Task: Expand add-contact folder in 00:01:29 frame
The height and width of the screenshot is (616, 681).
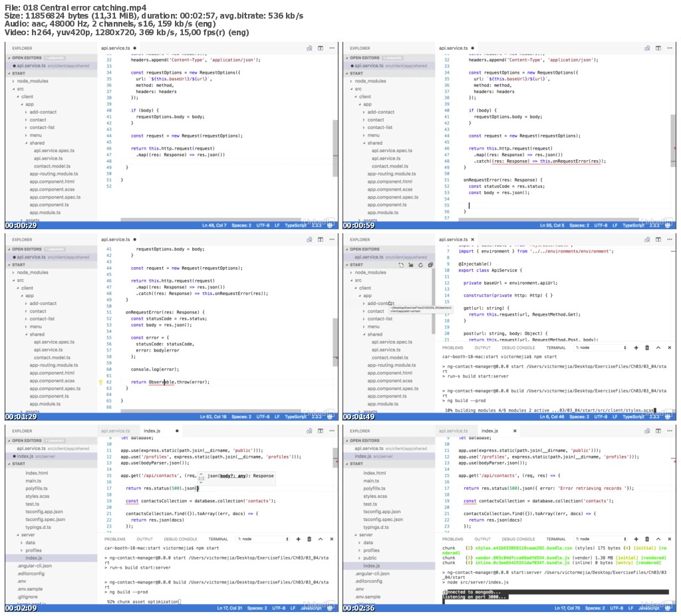Action: [27, 304]
